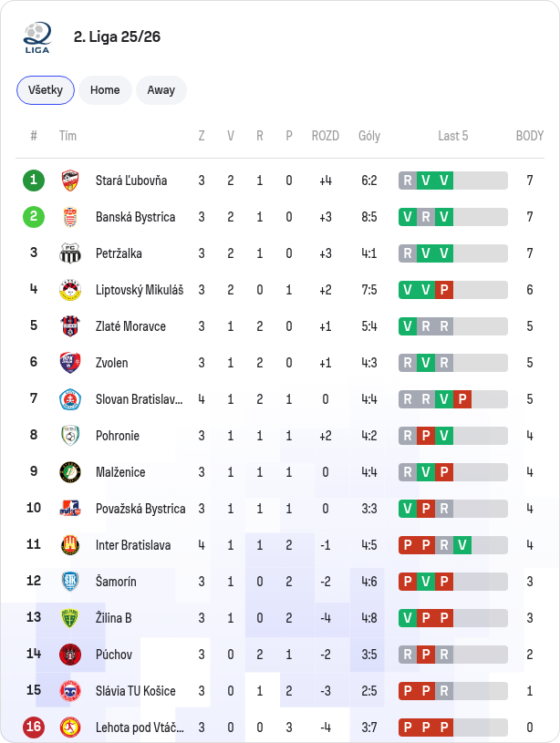Click Inter Bratislava team crest
The image size is (560, 743).
[x=70, y=545]
